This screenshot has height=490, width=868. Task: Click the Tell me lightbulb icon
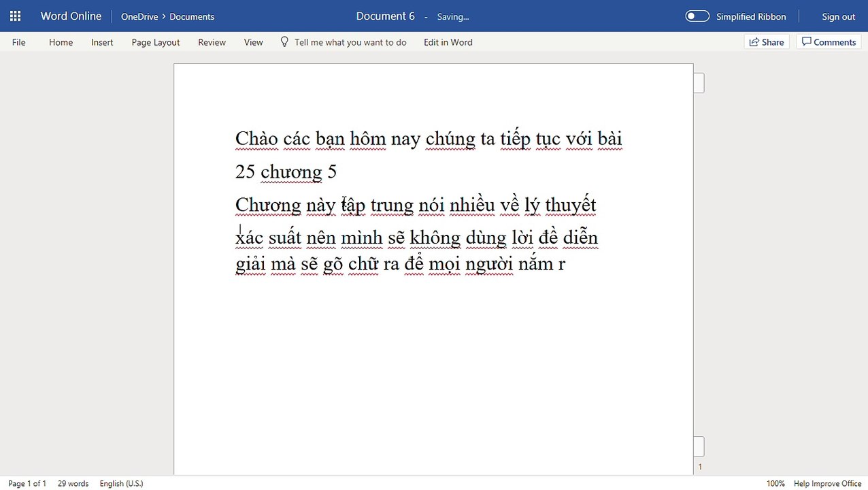click(285, 42)
